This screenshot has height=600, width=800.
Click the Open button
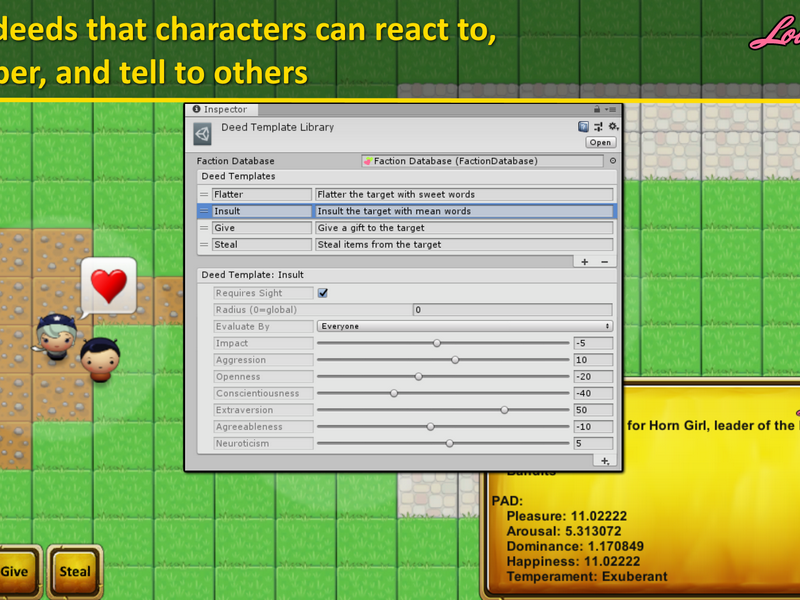(601, 142)
